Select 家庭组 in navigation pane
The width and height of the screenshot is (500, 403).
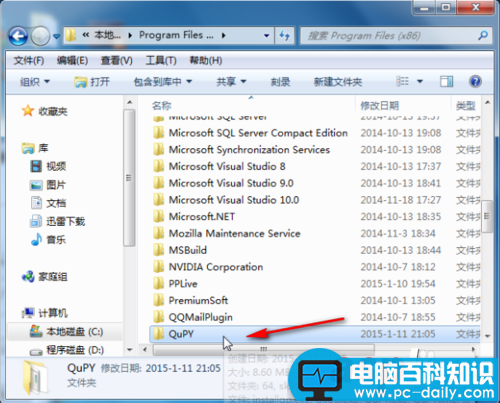click(x=45, y=277)
